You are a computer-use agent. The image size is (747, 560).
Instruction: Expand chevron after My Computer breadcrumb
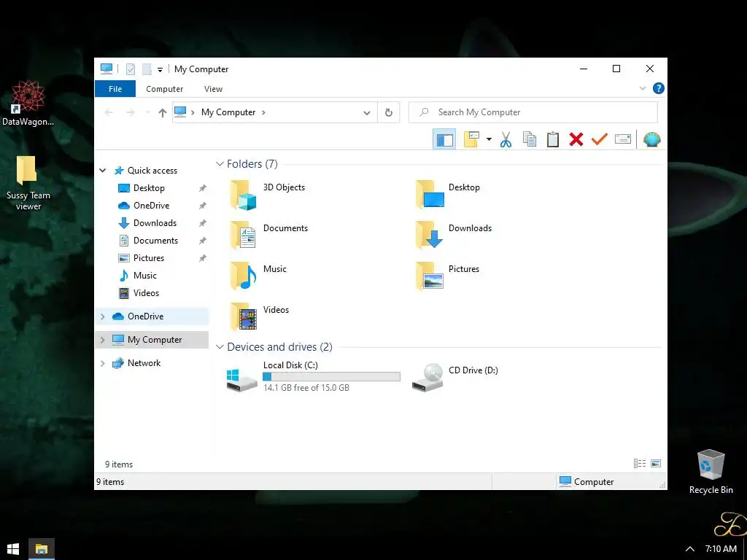[x=263, y=112]
